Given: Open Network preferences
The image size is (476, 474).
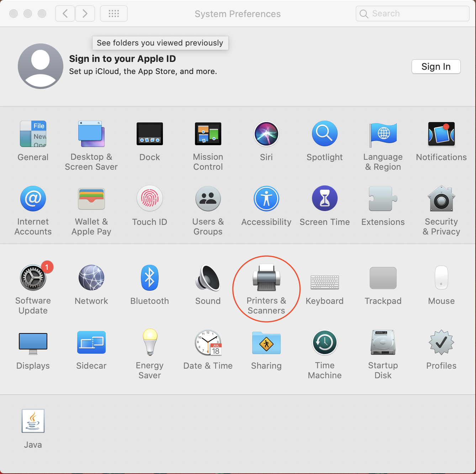Looking at the screenshot, I should click(91, 277).
